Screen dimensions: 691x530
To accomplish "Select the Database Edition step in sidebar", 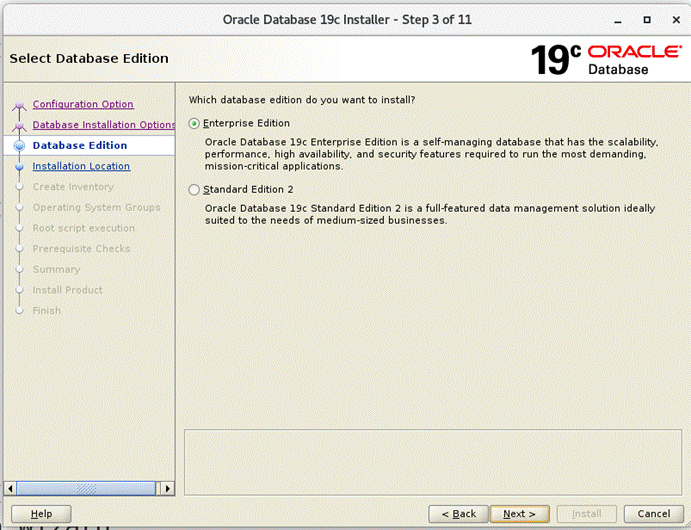I will click(79, 145).
